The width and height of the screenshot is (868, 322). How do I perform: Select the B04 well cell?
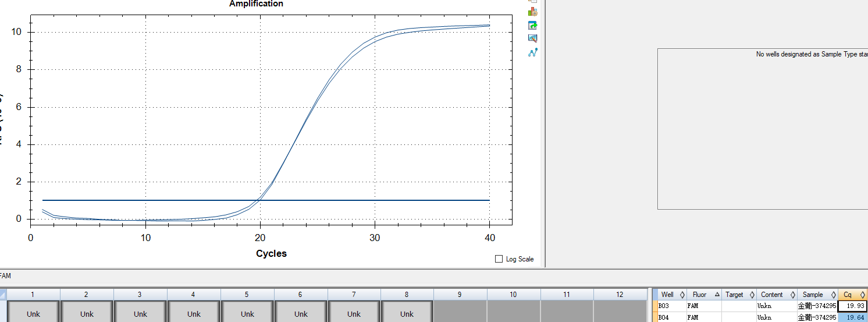pos(672,317)
